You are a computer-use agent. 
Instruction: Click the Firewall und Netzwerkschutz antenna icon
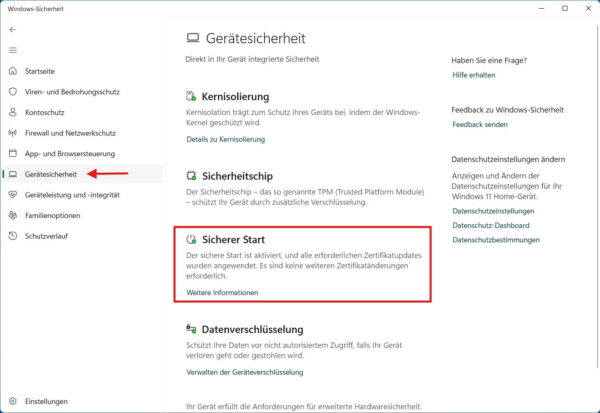click(13, 133)
